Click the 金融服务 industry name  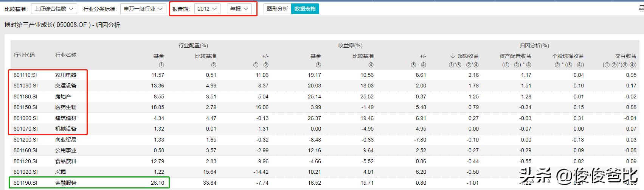[66, 183]
